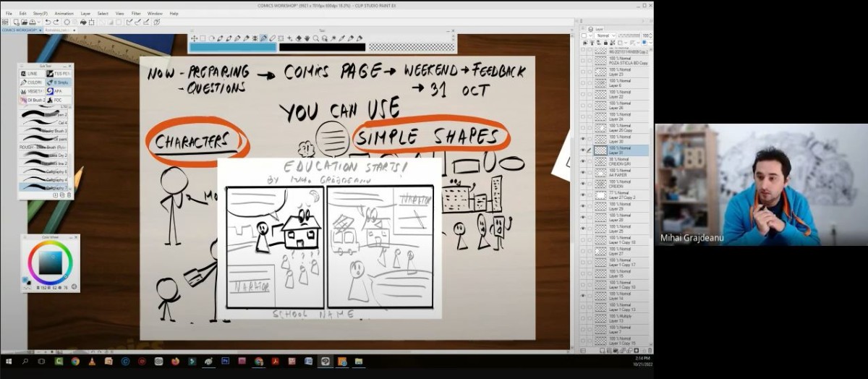Click the blue main color swatch bar
Image resolution: width=868 pixels, height=379 pixels.
(x=233, y=48)
